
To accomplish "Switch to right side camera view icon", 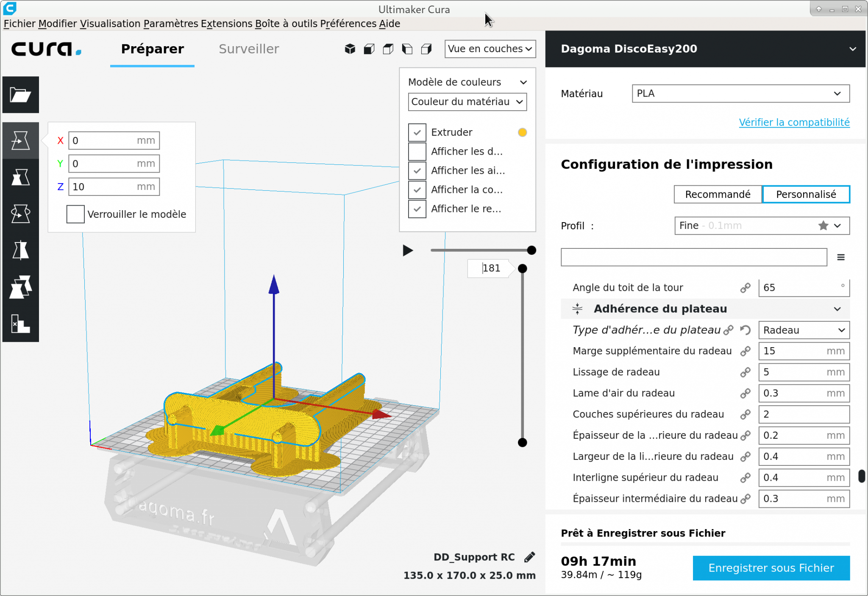I will click(x=426, y=49).
